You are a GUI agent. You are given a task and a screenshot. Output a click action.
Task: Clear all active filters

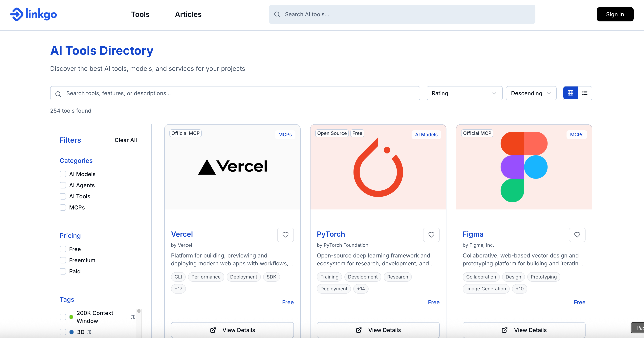point(126,140)
